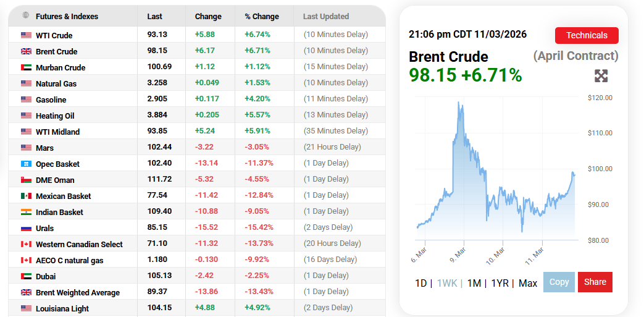This screenshot has width=644, height=317.
Task: Open the WTI Crude row link
Action: [54, 35]
